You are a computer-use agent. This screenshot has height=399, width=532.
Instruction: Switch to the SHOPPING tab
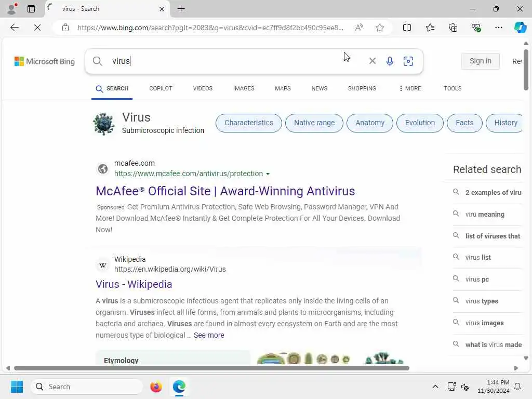click(x=362, y=88)
